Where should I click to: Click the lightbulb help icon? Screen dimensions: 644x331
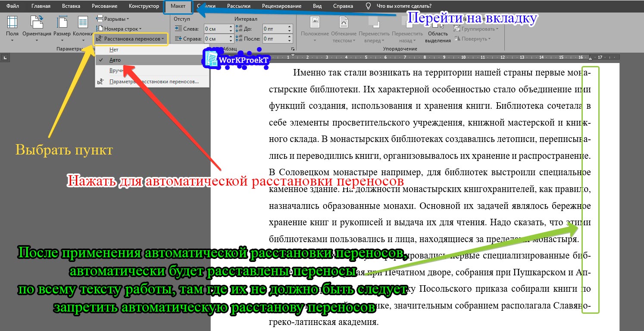(x=367, y=6)
